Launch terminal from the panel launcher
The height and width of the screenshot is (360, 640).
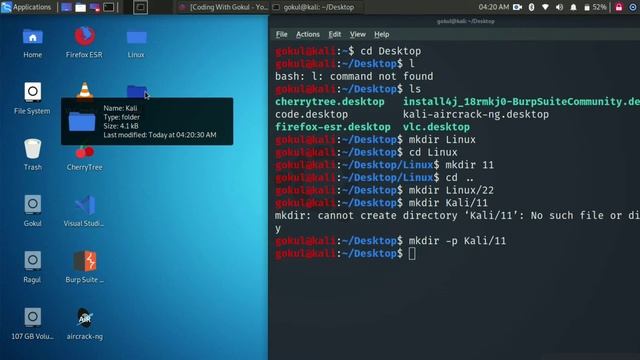[109, 7]
